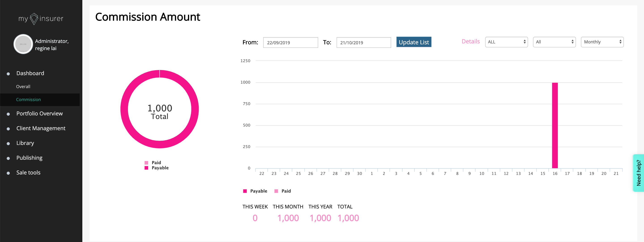The image size is (644, 242).
Task: Open Commission in the sidebar
Action: 28,100
